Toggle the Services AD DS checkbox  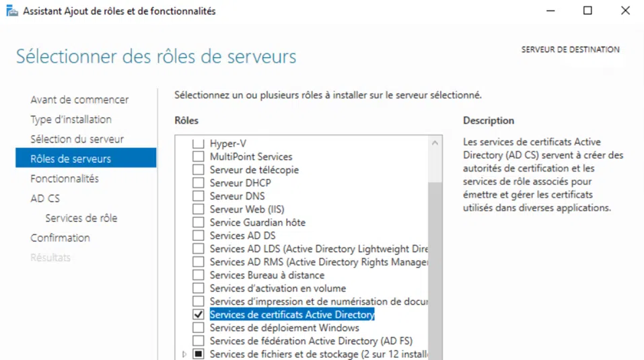tap(198, 236)
